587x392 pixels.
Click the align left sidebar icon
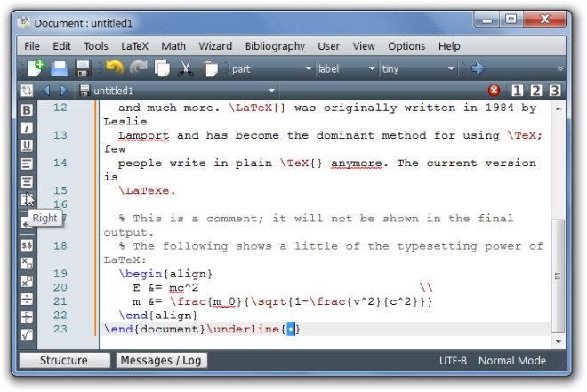point(27,164)
